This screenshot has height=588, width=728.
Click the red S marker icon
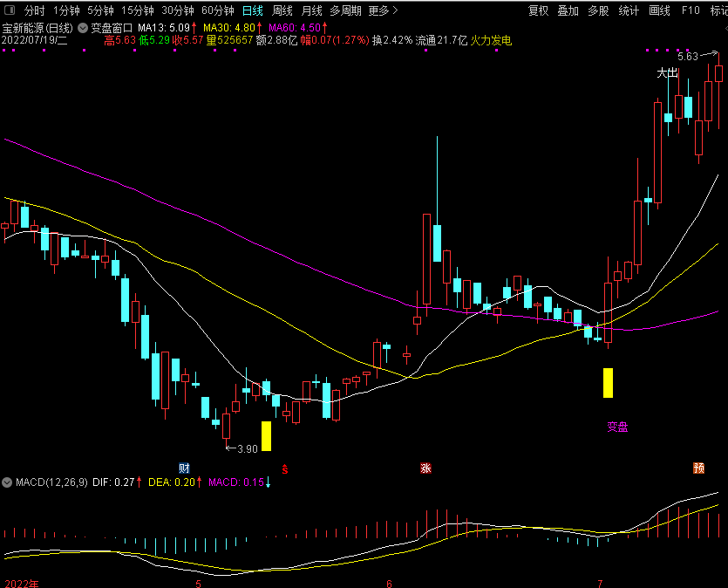coord(284,469)
